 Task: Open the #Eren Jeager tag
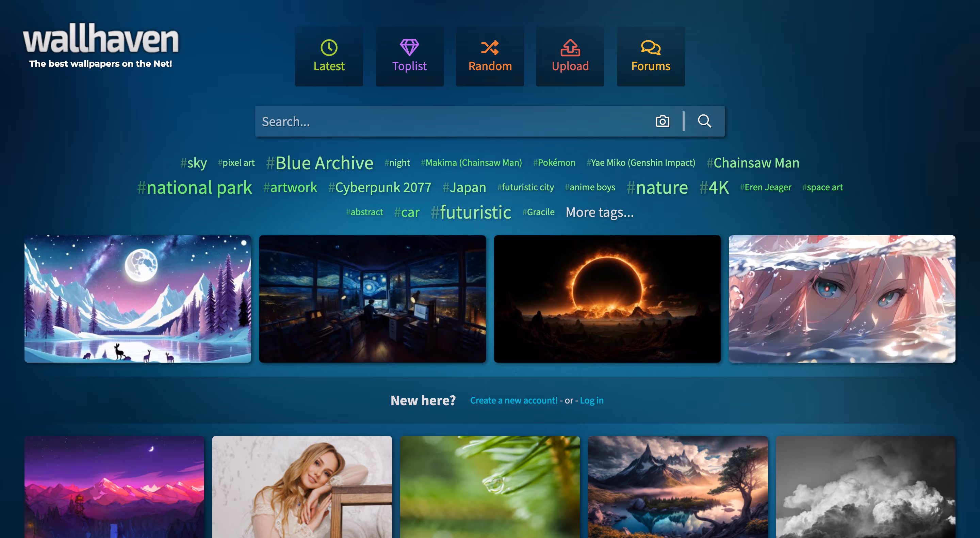[765, 187]
